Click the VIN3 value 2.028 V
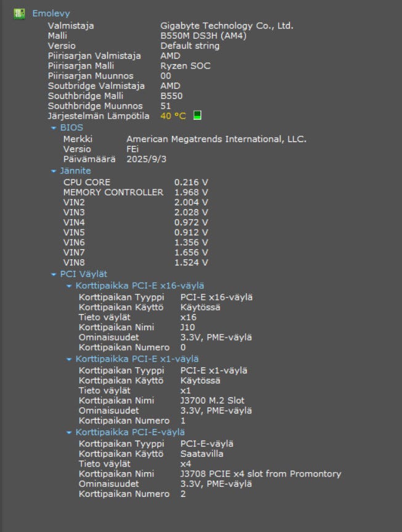Image resolution: width=402 pixels, height=532 pixels. coord(191,212)
